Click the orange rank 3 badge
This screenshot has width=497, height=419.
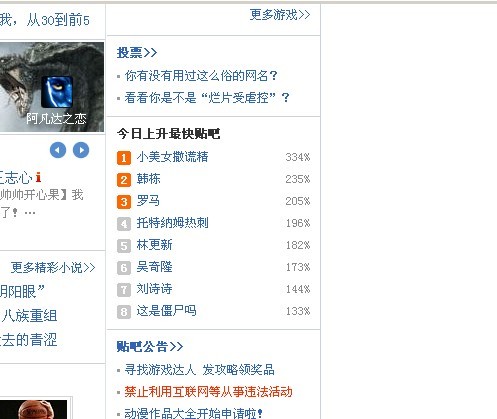click(124, 202)
